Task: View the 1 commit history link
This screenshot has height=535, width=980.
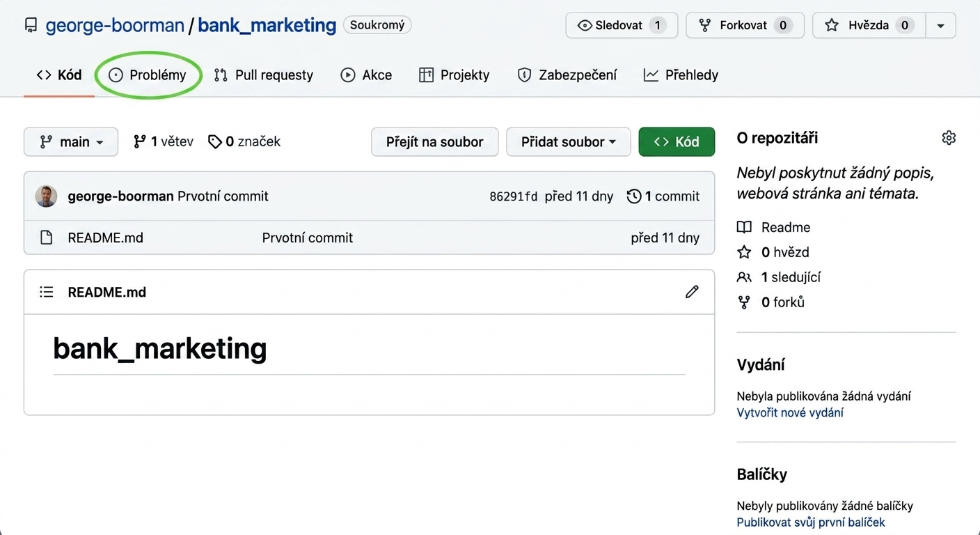Action: point(663,196)
